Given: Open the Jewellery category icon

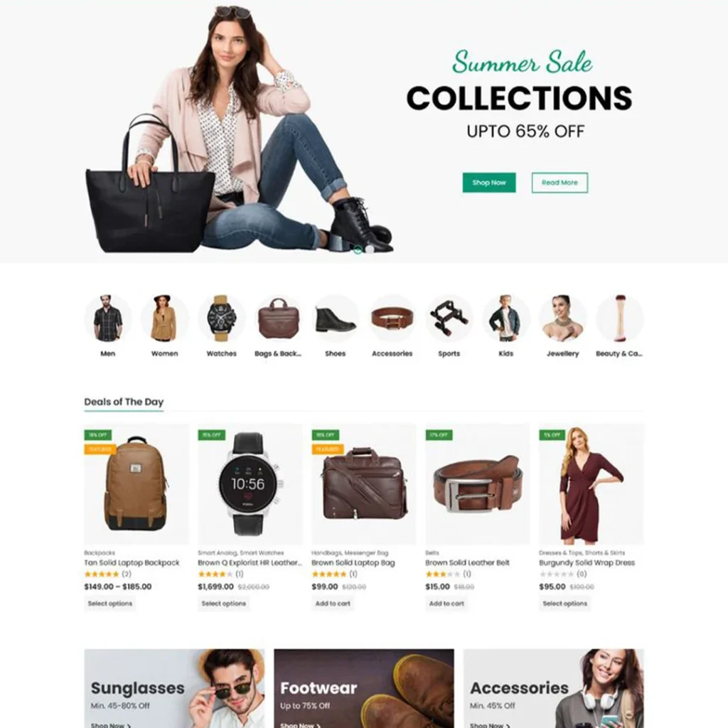Looking at the screenshot, I should 563,318.
